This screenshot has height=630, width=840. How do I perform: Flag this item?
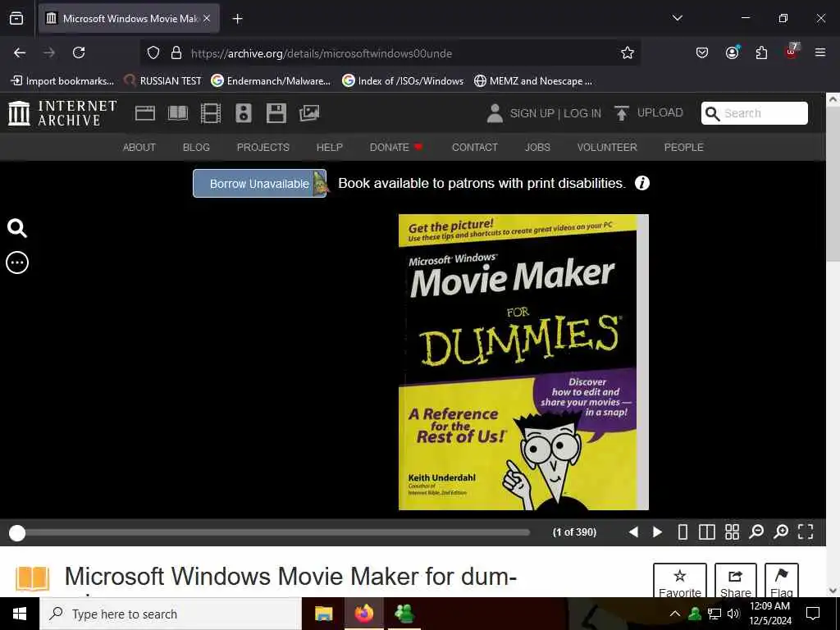click(x=782, y=581)
